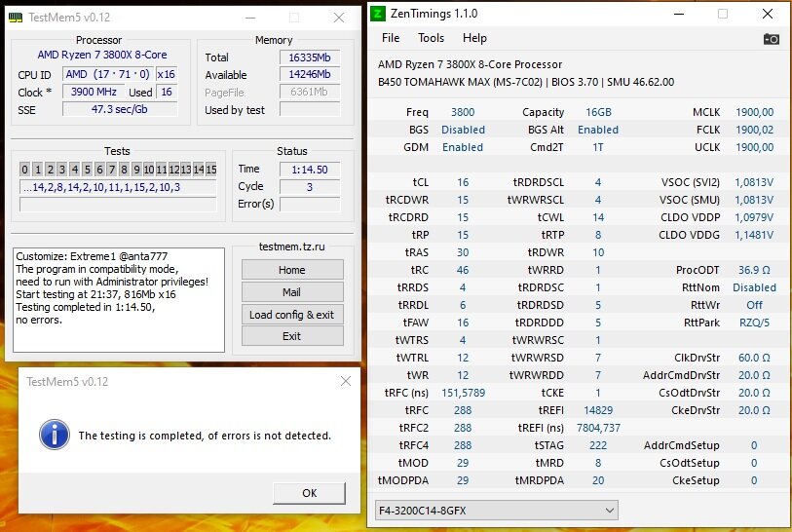Click the ClkDrvStr value 60.0 Ω
This screenshot has height=532, width=792.
[x=754, y=358]
